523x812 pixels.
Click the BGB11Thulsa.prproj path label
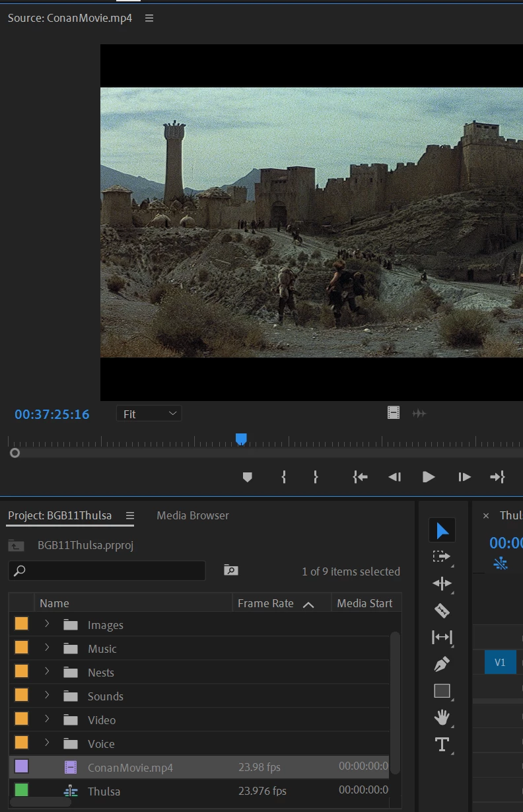click(86, 545)
